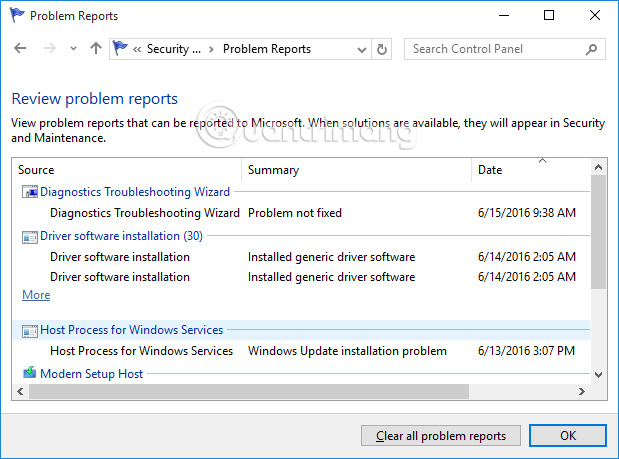Select the Problem not fixed report row
619x459 pixels.
click(301, 213)
